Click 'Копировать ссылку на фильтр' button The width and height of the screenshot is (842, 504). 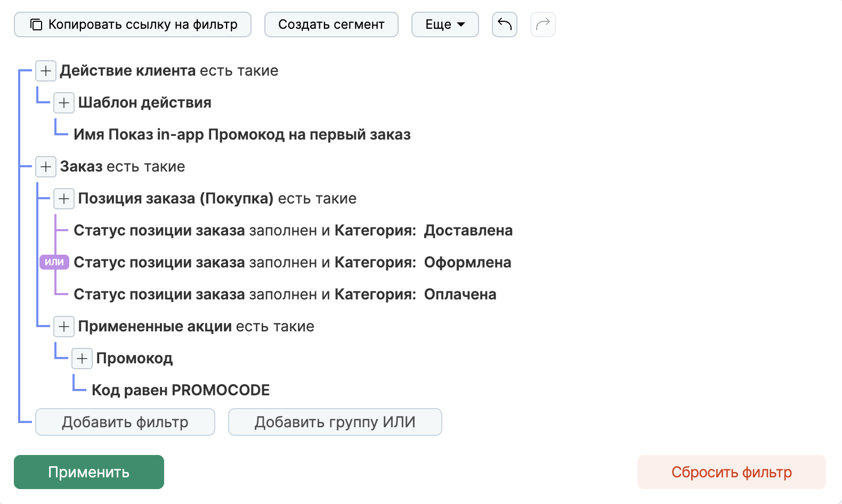pos(132,25)
